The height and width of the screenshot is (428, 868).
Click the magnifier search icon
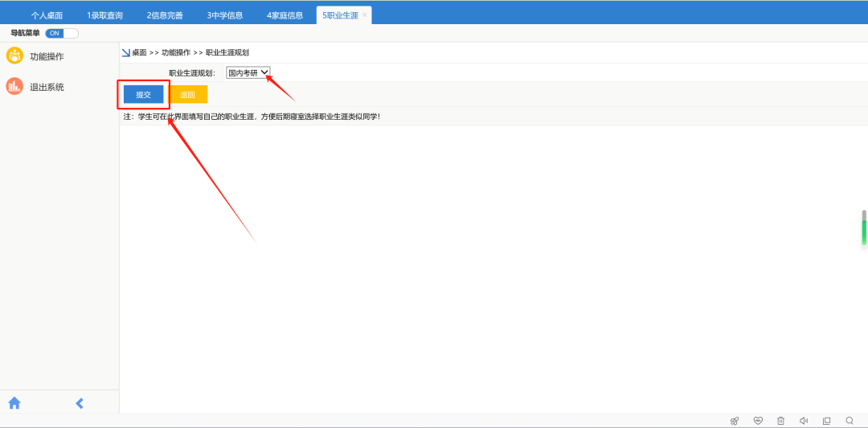pyautogui.click(x=850, y=420)
